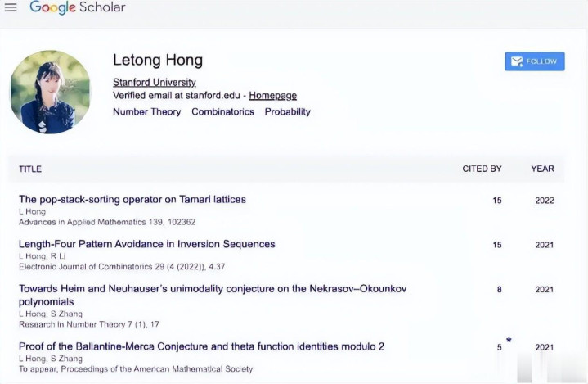This screenshot has height=384, width=588.
Task: Open the Stanford University affiliation link
Action: pyautogui.click(x=155, y=82)
